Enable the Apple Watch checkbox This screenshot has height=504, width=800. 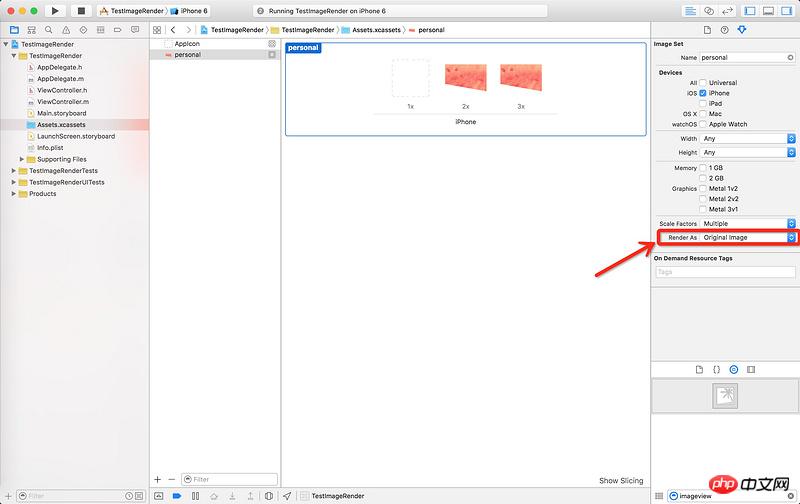[x=703, y=124]
